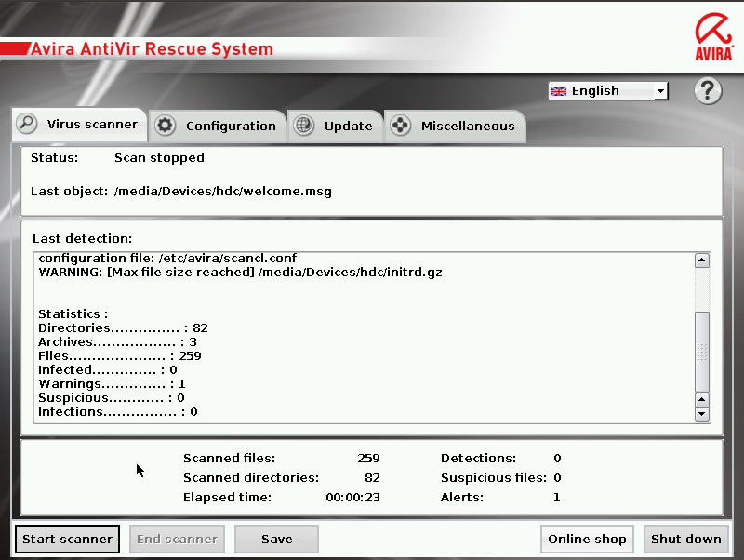Click the 'Suspicious : 0' log line
The width and height of the screenshot is (744, 560).
[112, 398]
